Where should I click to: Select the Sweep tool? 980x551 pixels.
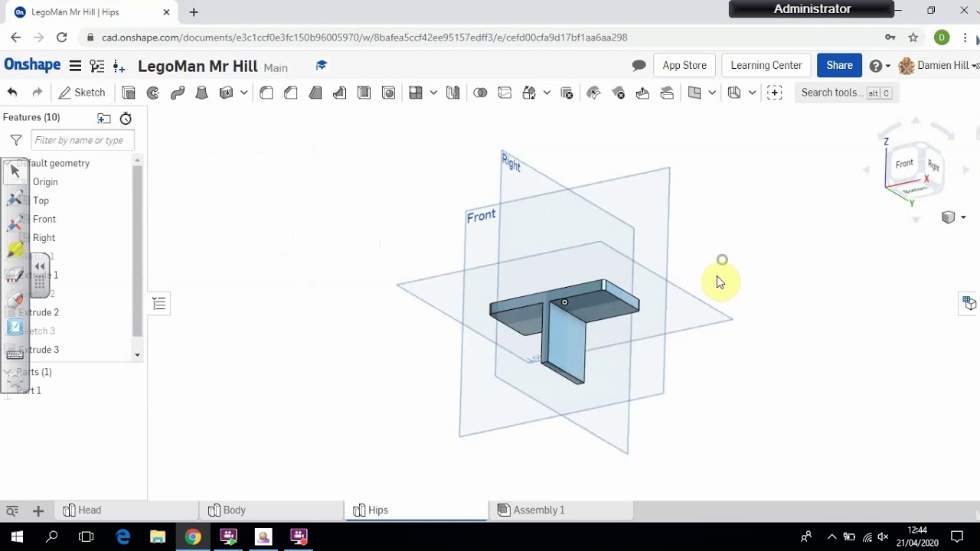pos(178,93)
